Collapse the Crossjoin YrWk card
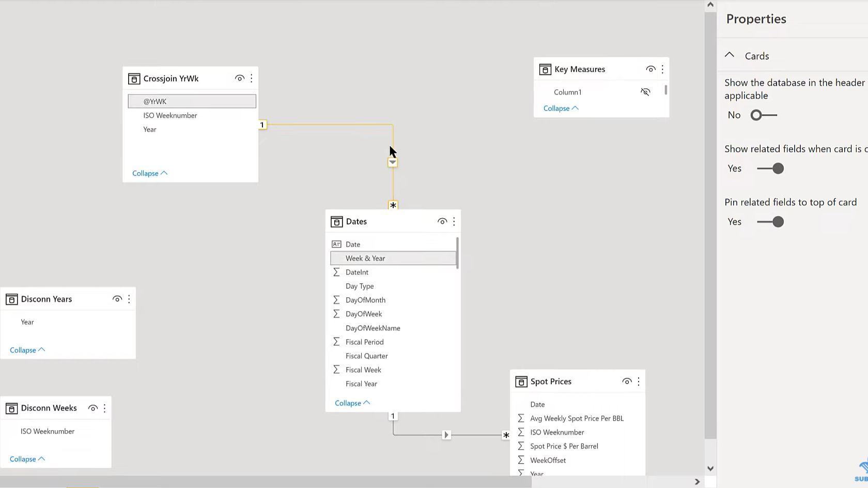868x488 pixels. coord(150,173)
